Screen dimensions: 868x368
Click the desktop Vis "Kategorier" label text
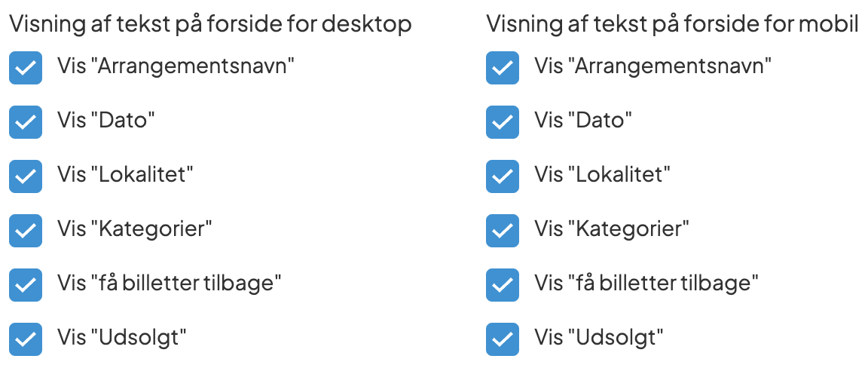(135, 229)
